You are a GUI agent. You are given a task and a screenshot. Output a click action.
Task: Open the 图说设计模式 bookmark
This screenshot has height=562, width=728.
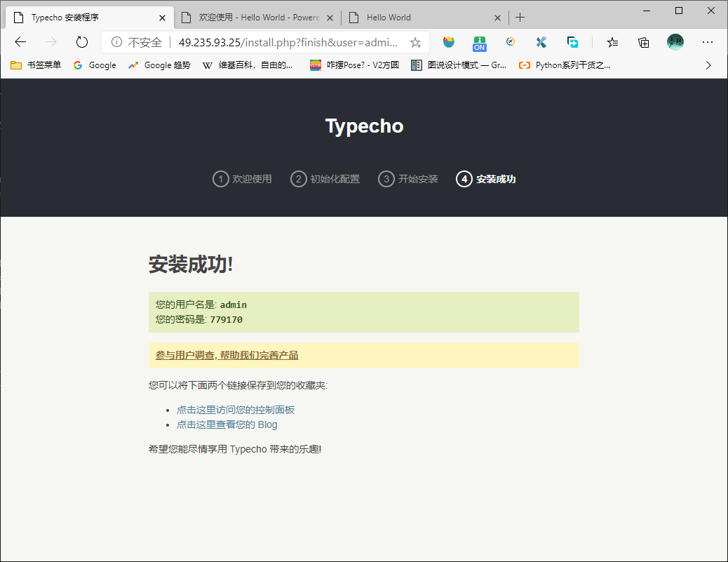459,65
